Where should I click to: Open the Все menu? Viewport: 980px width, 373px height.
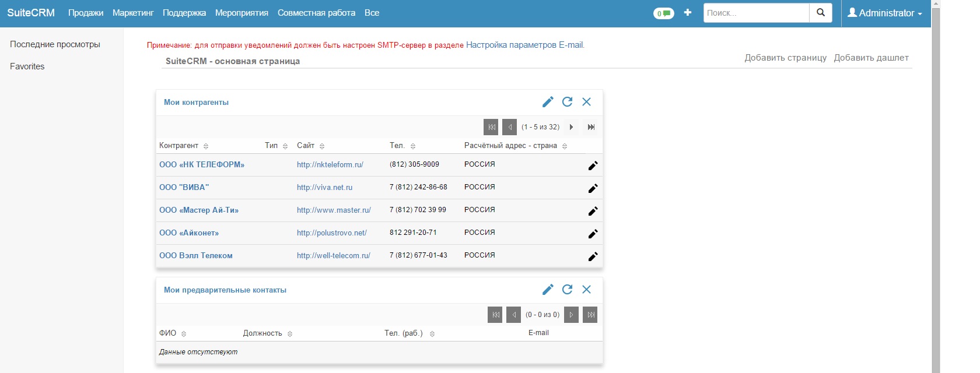(x=372, y=13)
